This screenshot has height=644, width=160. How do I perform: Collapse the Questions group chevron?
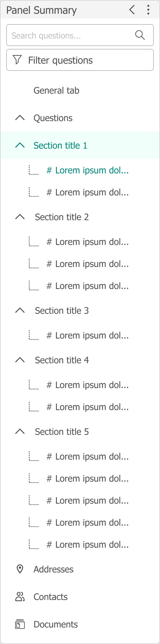20,118
